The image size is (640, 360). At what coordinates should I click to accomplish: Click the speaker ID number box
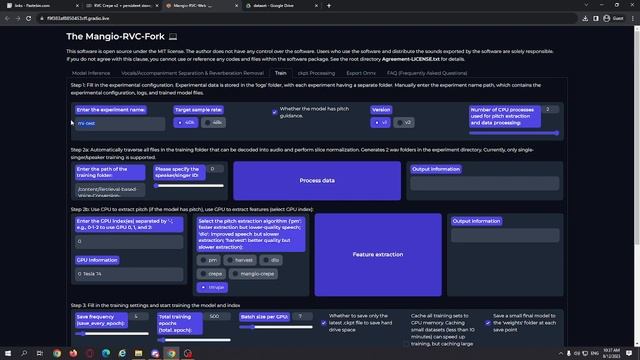pos(216,169)
